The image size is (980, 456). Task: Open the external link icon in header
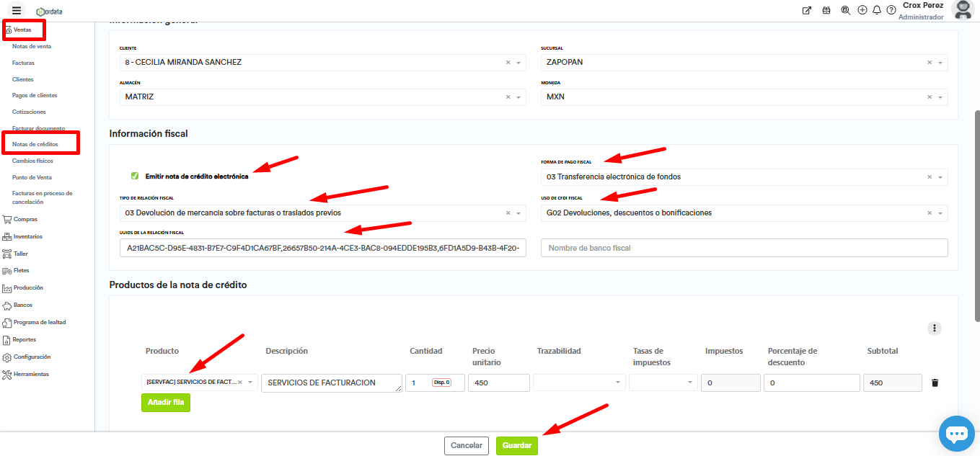point(807,10)
